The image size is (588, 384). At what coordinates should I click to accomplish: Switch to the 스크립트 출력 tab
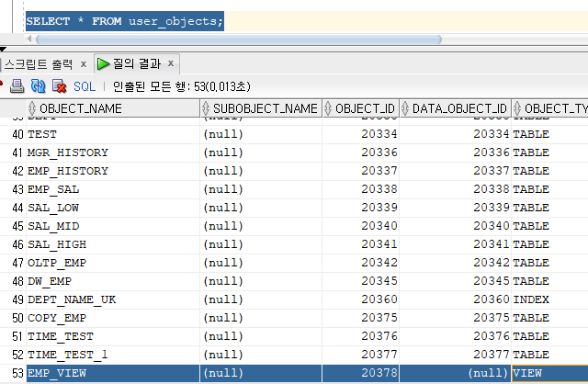[x=39, y=64]
